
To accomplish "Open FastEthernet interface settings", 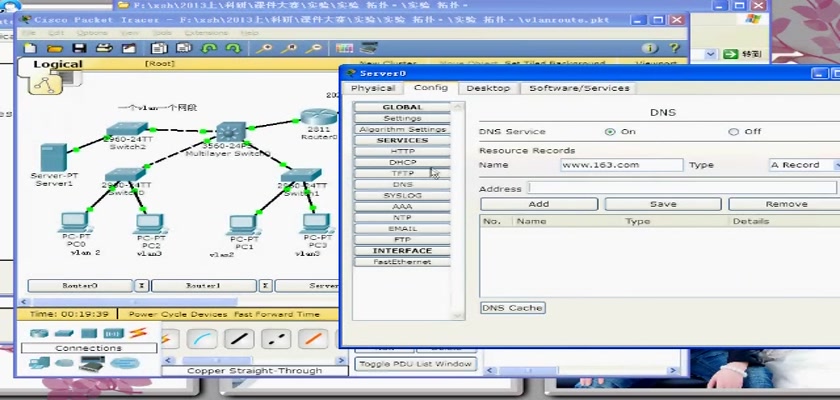I will point(402,262).
